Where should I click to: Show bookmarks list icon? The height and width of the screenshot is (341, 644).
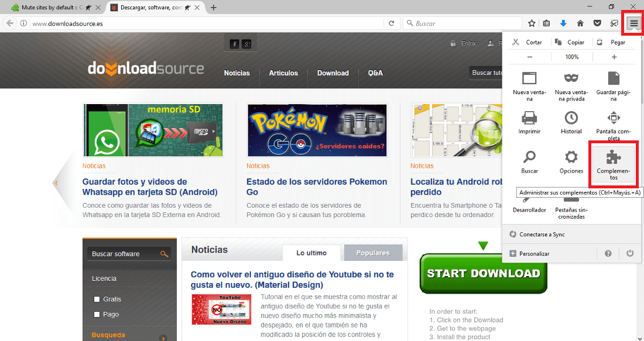click(546, 23)
